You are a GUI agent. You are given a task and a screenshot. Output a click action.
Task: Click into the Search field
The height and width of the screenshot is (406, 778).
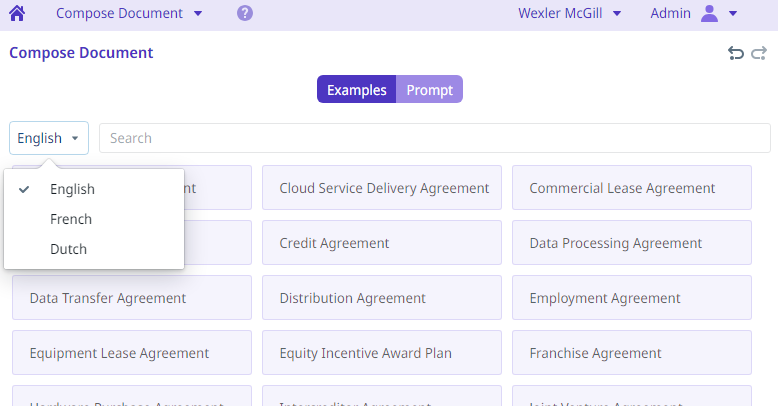(x=434, y=138)
